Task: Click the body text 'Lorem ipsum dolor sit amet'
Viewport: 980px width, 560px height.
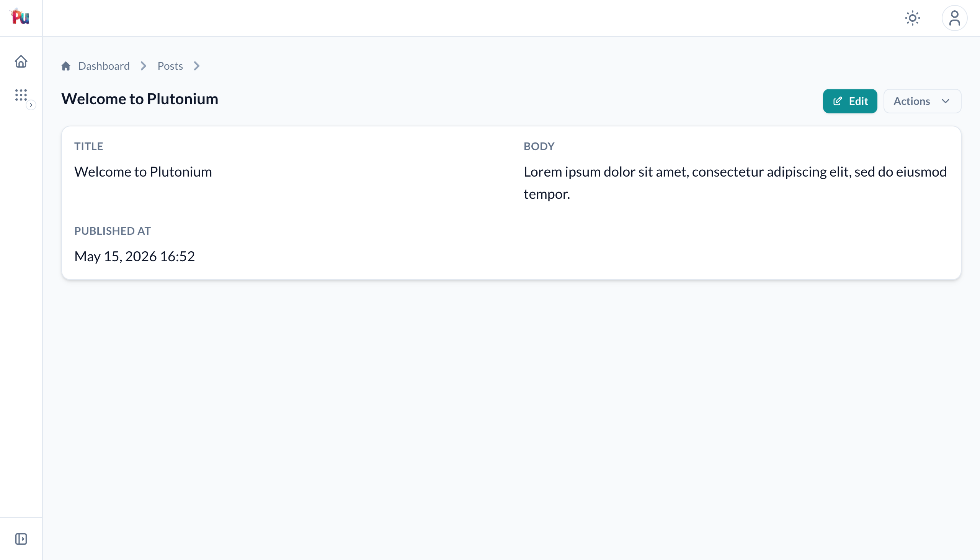Action: [x=606, y=172]
